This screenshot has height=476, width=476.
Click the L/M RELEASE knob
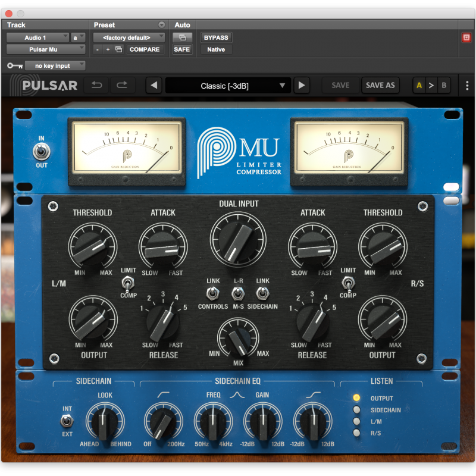pos(163,322)
